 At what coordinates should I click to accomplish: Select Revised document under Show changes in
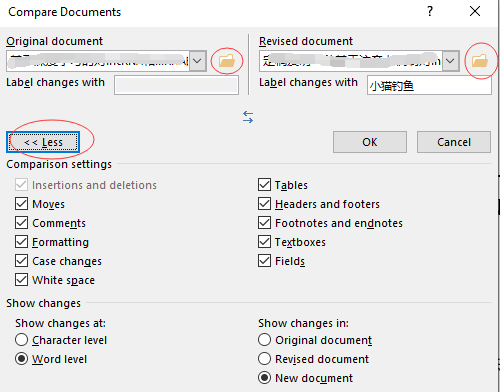point(264,359)
